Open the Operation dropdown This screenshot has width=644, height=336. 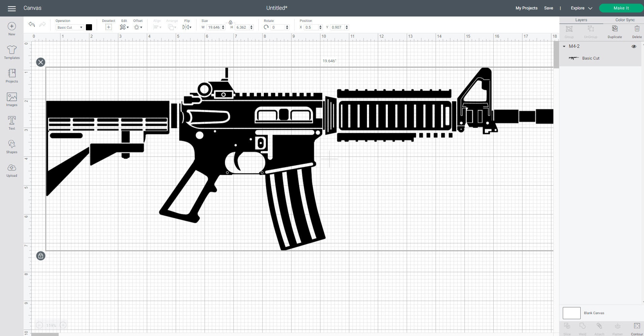[69, 27]
